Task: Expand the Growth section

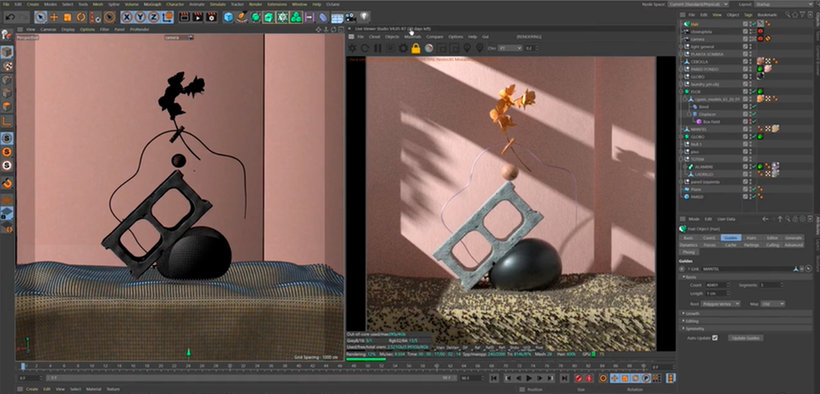Action: 692,313
